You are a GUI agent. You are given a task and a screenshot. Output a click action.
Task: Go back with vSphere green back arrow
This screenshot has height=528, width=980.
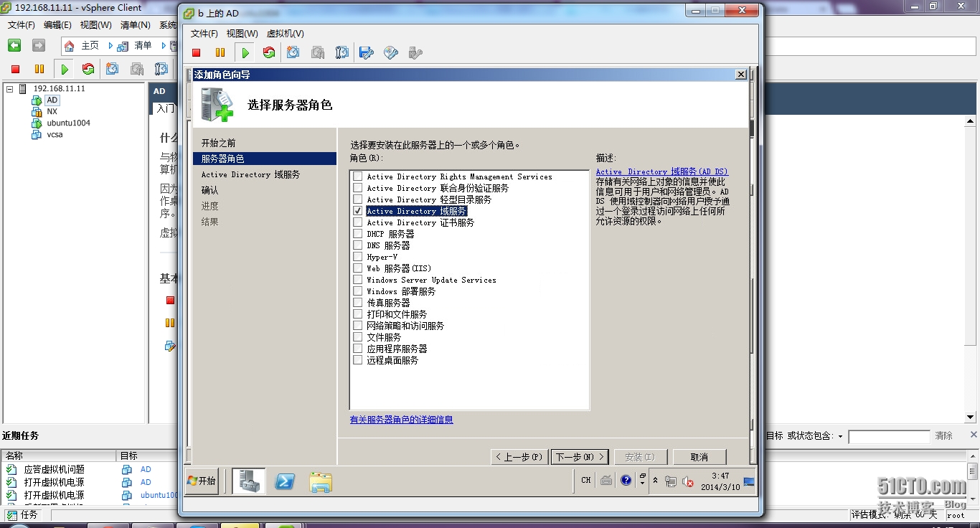click(x=14, y=45)
